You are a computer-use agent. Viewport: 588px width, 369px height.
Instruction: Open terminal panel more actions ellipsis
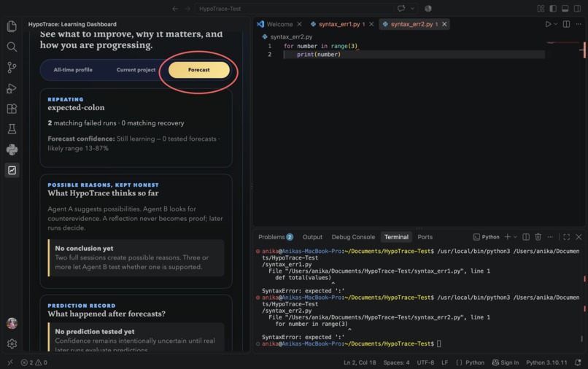tap(550, 237)
